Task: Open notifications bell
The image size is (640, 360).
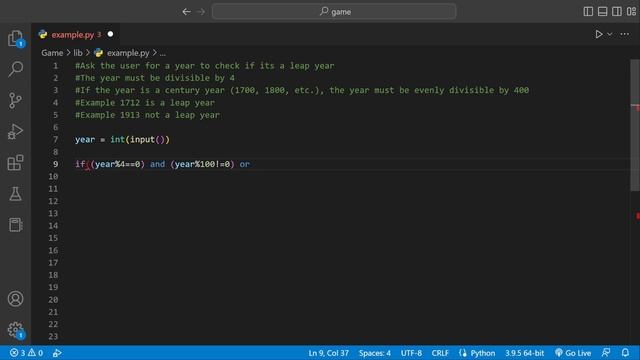Action: click(625, 353)
